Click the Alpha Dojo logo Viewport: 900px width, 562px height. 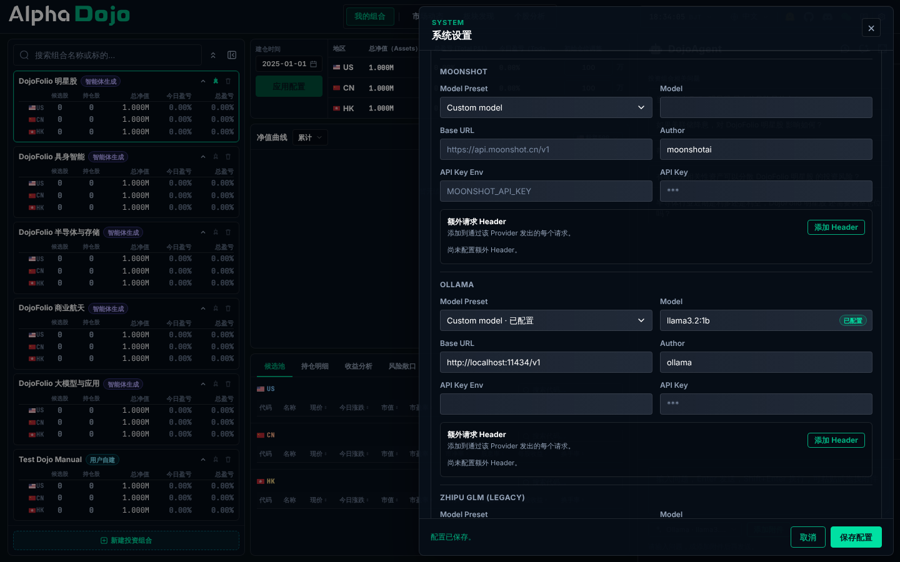point(69,15)
